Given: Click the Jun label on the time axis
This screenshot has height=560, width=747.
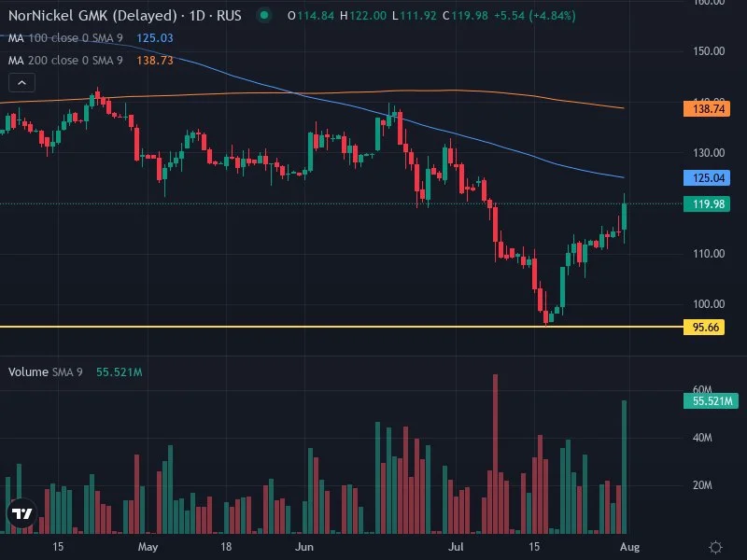Looking at the screenshot, I should pos(304,547).
